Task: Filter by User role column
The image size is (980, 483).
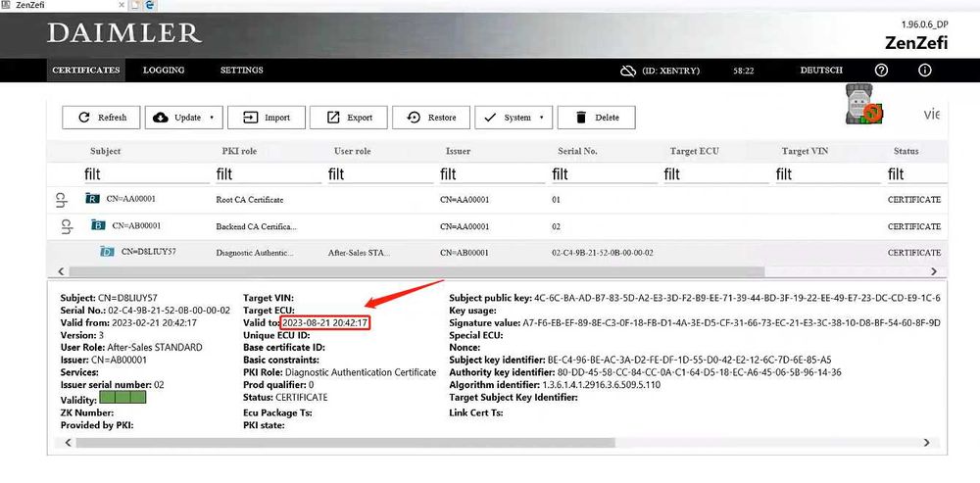Action: pos(380,174)
